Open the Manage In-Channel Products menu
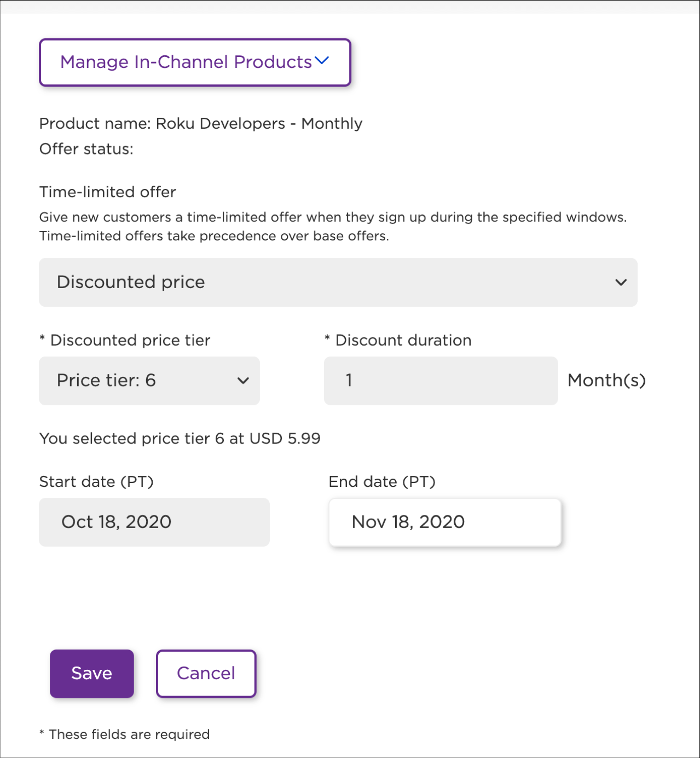This screenshot has height=758, width=700. pyautogui.click(x=194, y=62)
